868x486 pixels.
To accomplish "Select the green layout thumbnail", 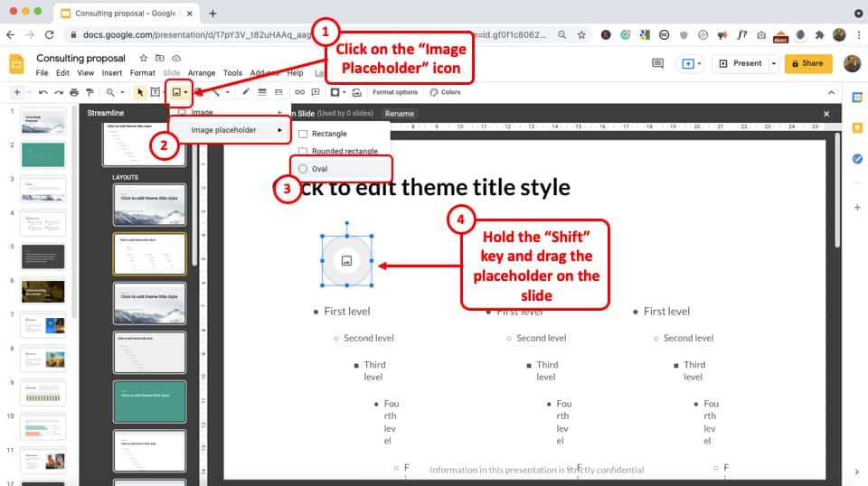I will 149,401.
